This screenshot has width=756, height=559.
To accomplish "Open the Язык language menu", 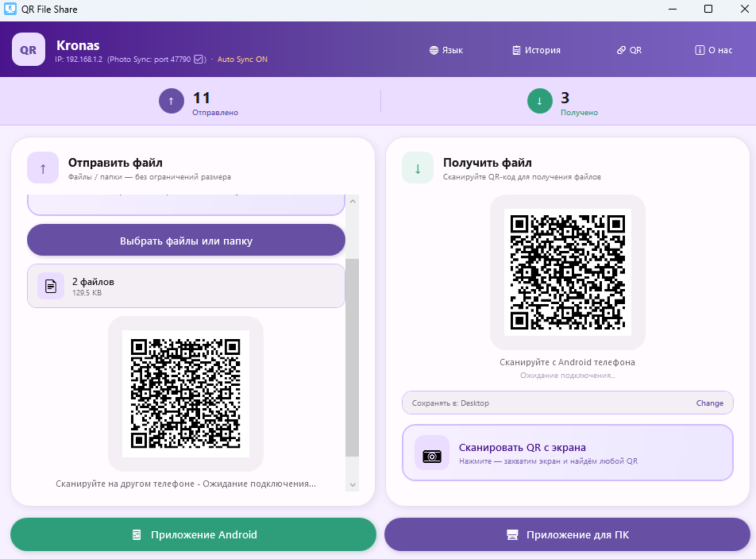I will click(446, 50).
